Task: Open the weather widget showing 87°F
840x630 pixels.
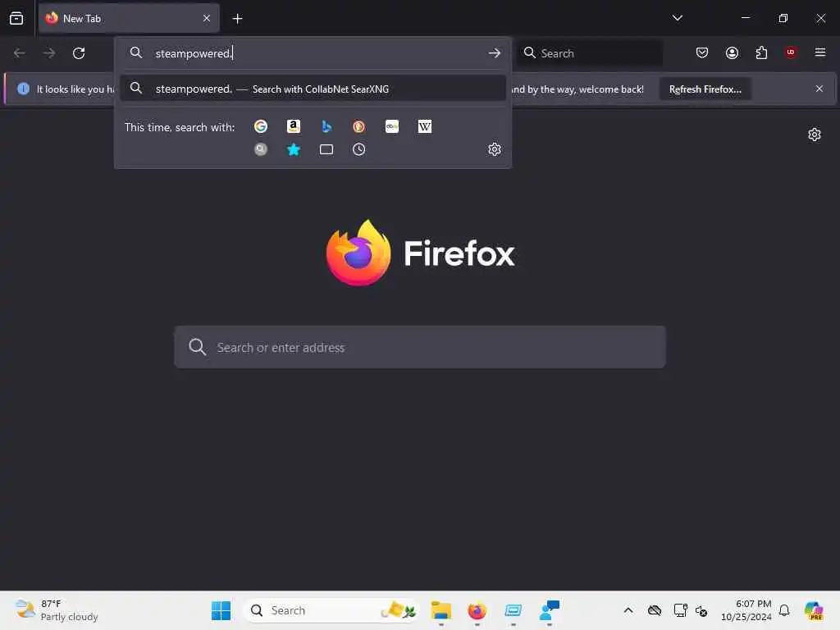Action: (57, 610)
